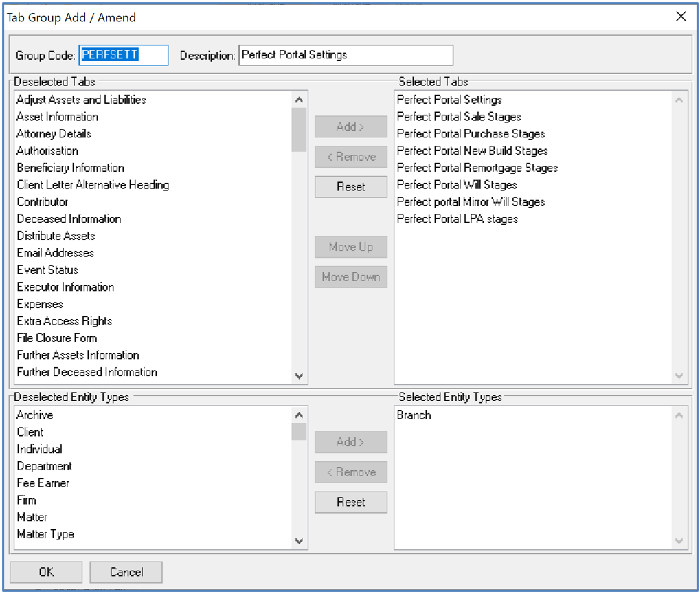
Task: Close the Tab Group Add / Amend dialog
Action: point(681,16)
